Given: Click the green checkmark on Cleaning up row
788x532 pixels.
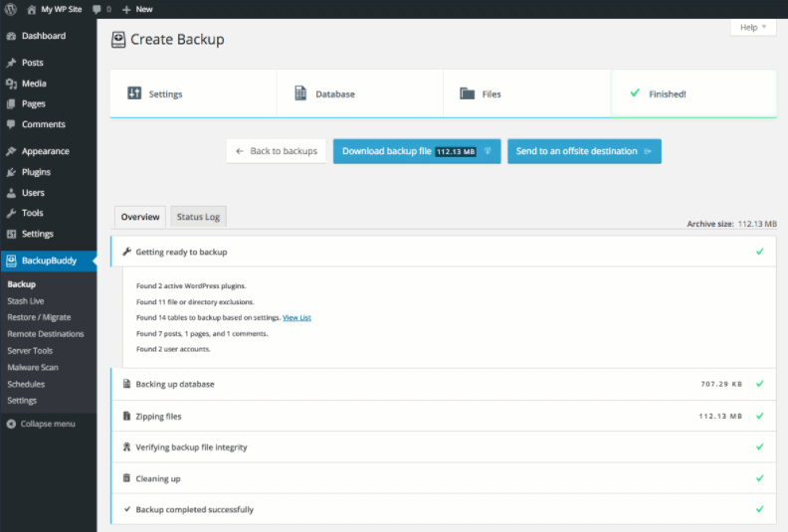Looking at the screenshot, I should [760, 478].
